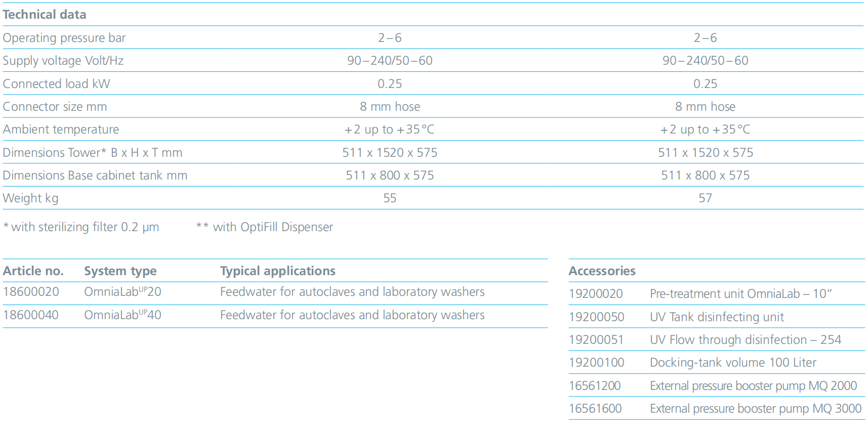Select accessory number 19200050
The width and height of the screenshot is (868, 440).
pyautogui.click(x=597, y=317)
